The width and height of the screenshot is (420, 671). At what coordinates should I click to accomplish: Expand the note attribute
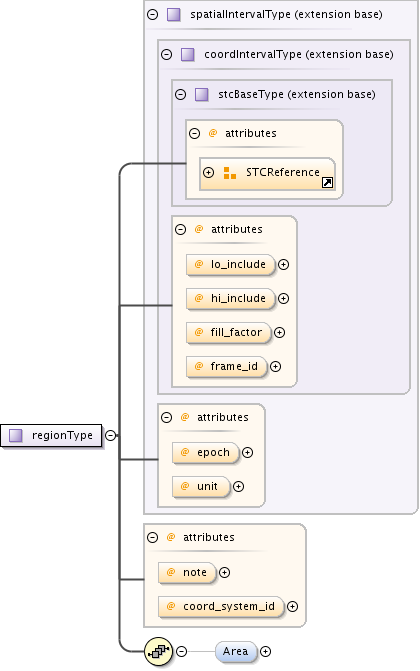[x=224, y=573]
